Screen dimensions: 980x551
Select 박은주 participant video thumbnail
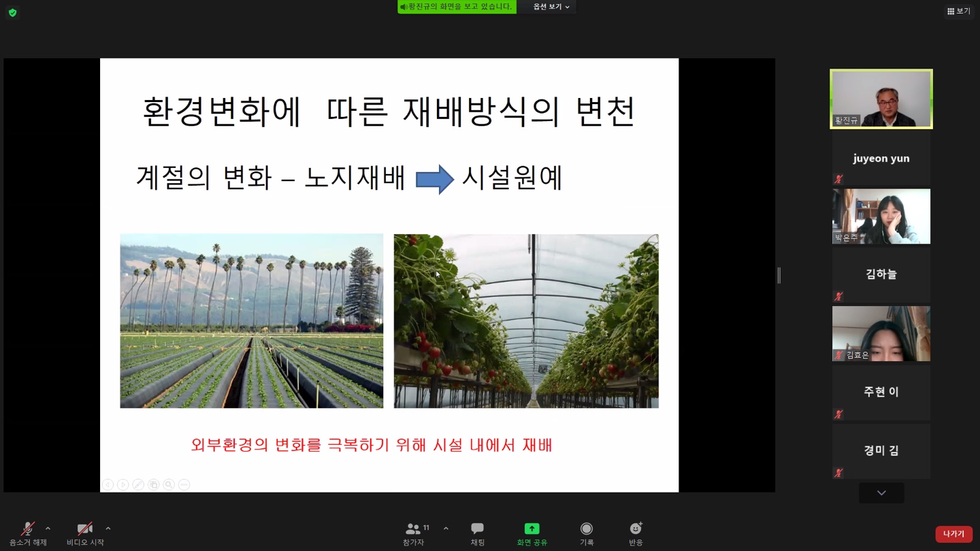(x=881, y=216)
